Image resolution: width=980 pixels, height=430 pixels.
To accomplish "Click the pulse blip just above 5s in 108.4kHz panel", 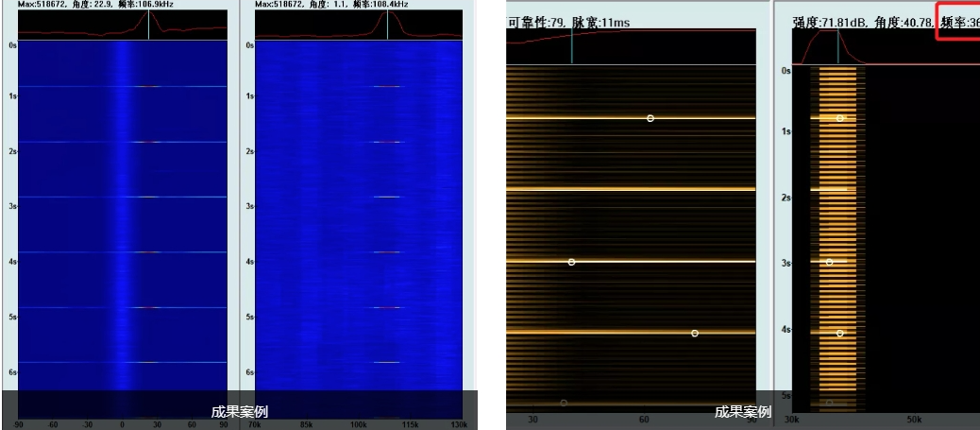I will [387, 307].
